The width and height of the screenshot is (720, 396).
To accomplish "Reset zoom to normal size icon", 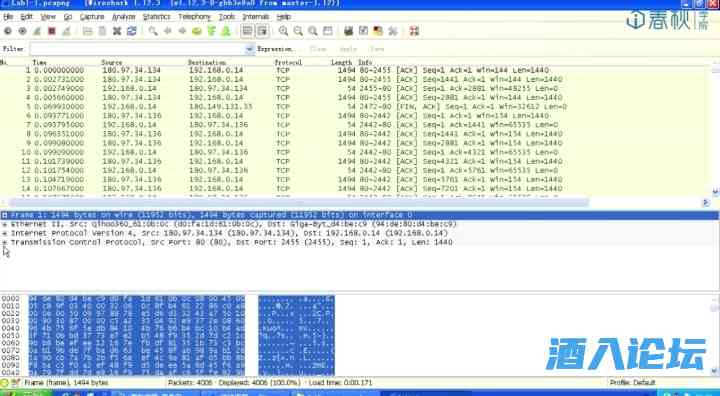I will pyautogui.click(x=313, y=31).
